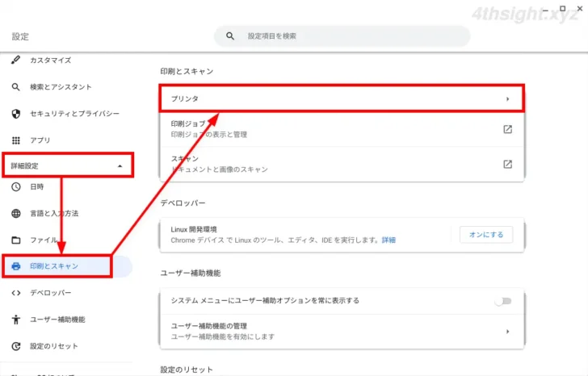The height and width of the screenshot is (376, 588).
Task: Open アプリ settings section
Action: [40, 140]
